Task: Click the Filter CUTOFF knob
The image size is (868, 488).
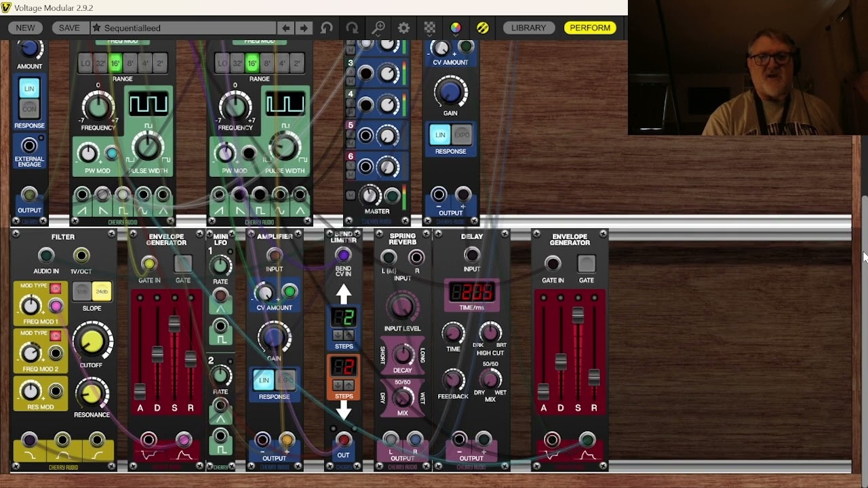Action: click(x=92, y=342)
